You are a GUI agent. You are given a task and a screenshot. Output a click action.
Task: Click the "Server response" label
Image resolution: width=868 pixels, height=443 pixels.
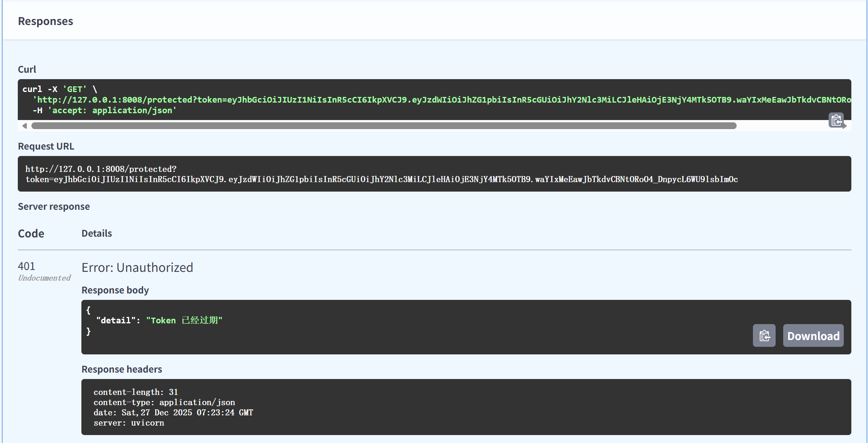[x=54, y=206]
